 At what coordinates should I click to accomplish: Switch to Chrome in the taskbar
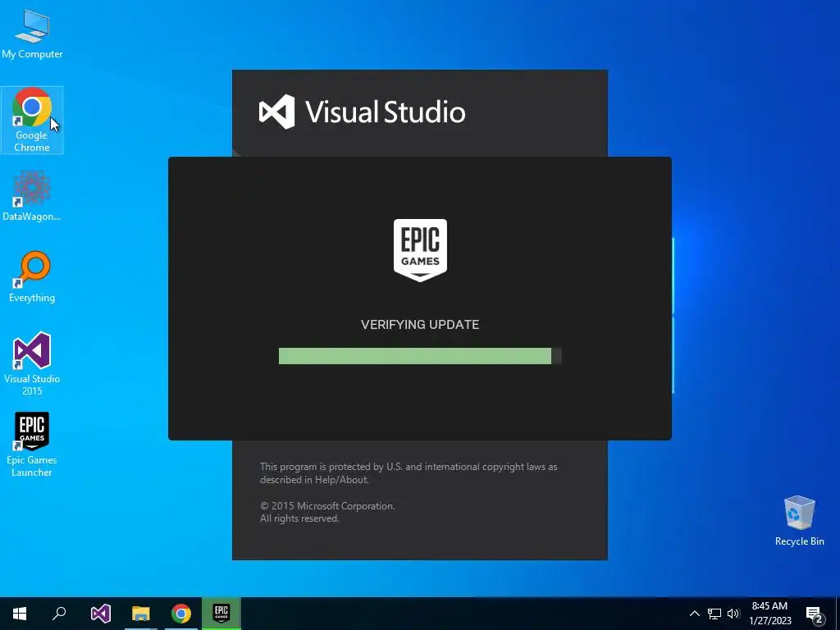coord(181,614)
